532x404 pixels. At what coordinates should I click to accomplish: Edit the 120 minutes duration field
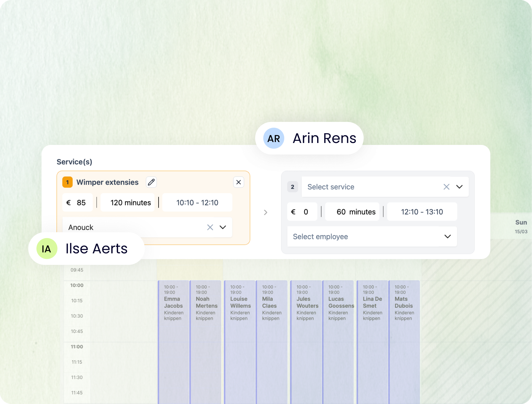tap(128, 202)
